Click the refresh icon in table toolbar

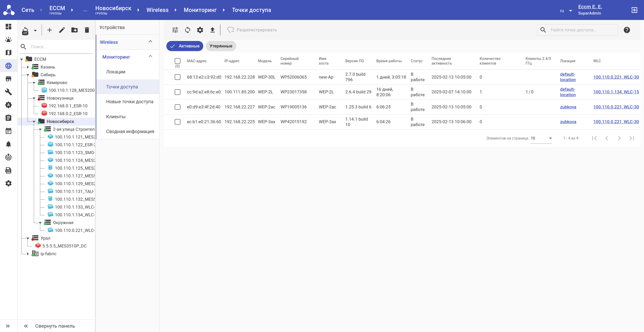[x=187, y=30]
